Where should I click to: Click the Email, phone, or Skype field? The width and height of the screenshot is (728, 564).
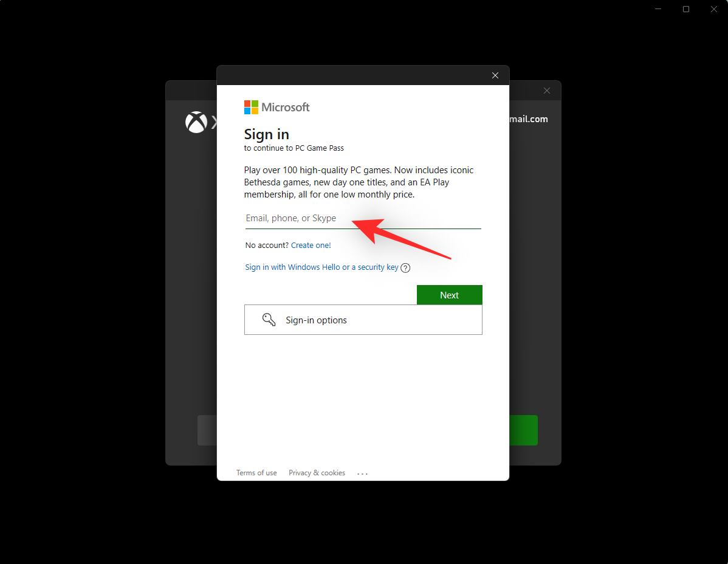[363, 218]
